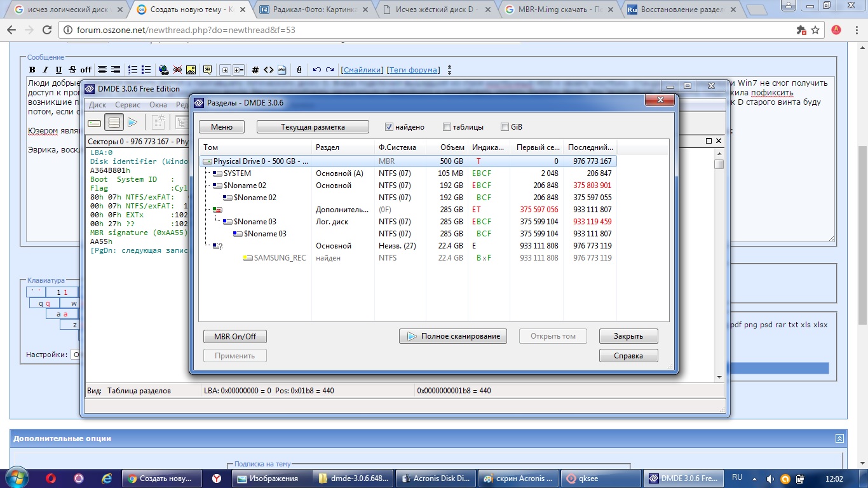868x488 pixels.
Task: Collapse the Physical Drive 0 tree node
Action: click(x=208, y=162)
